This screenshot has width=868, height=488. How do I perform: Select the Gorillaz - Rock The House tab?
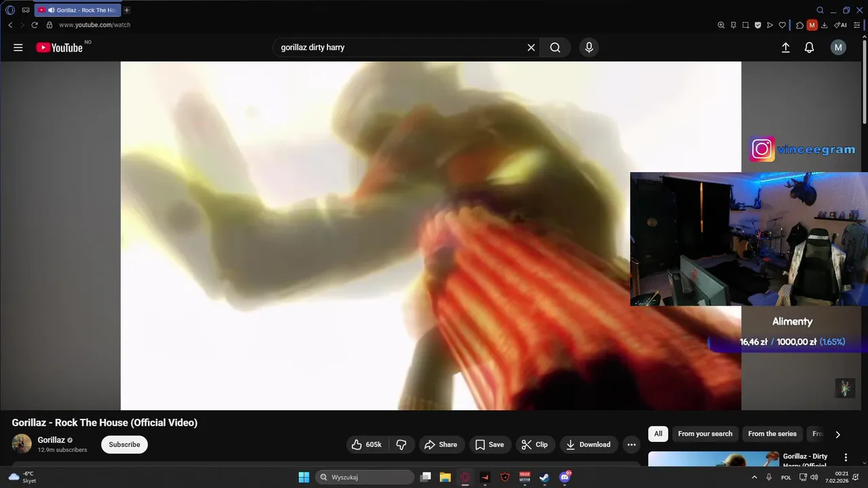(x=77, y=10)
